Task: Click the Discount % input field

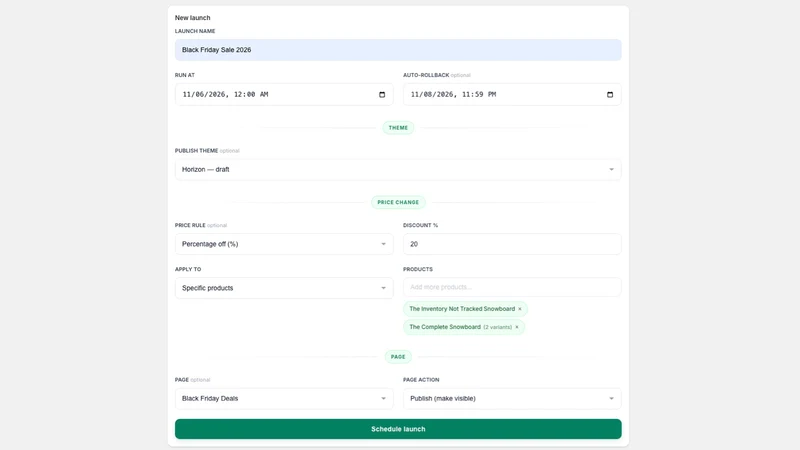Action: pos(512,244)
